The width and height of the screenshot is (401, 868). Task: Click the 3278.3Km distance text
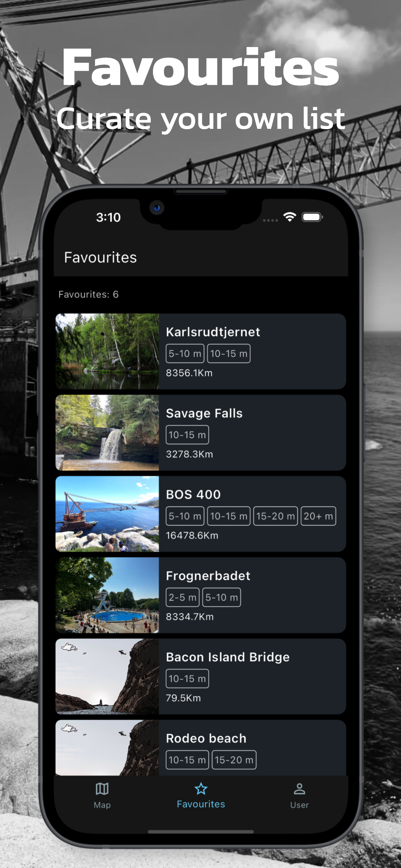(190, 454)
